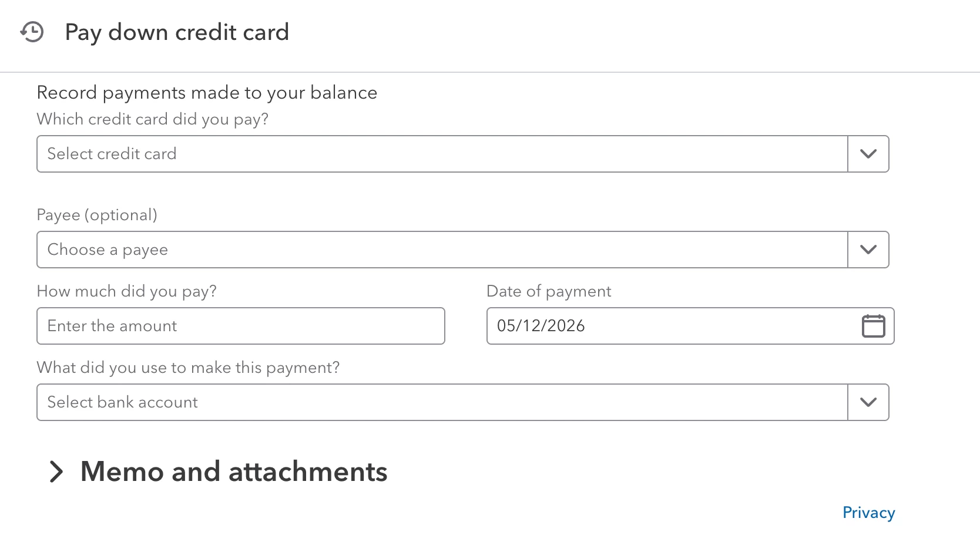Click the 'Which credit card did you pay?' label
This screenshot has width=980, height=552.
153,119
